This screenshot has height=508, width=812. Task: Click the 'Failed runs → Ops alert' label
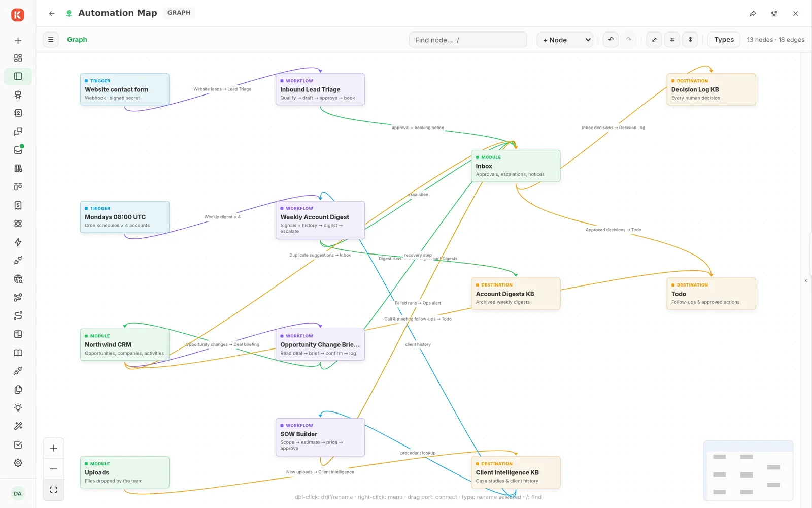(418, 303)
